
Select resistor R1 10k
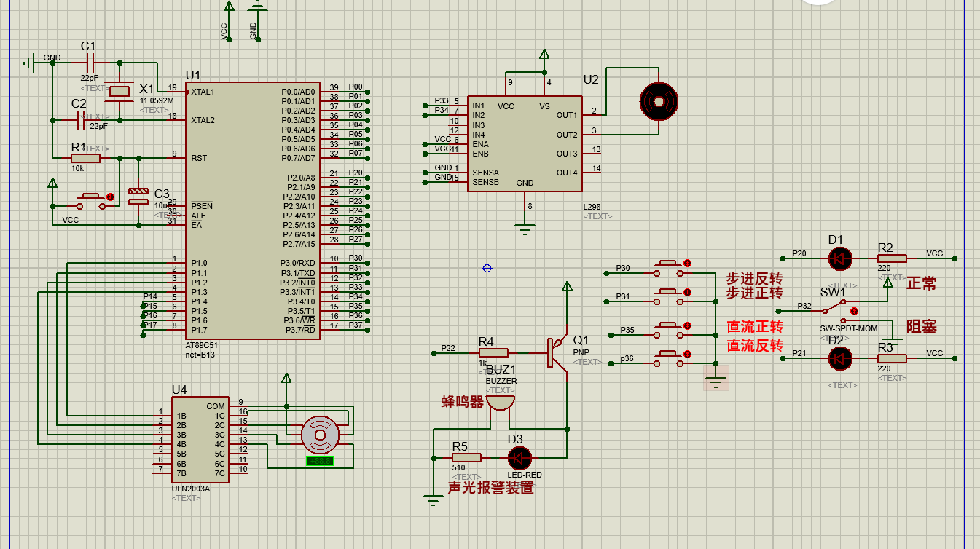click(x=85, y=157)
